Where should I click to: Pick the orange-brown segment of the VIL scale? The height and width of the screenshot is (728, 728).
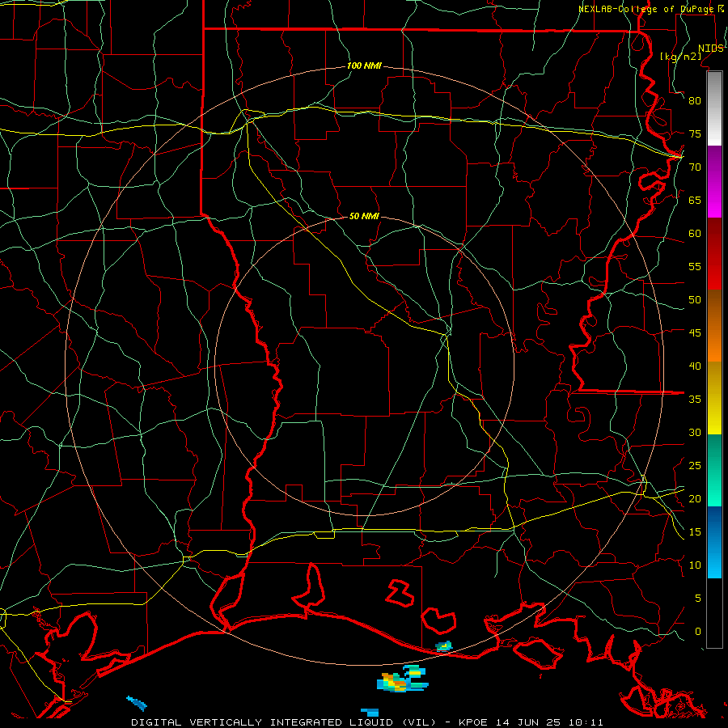click(714, 325)
